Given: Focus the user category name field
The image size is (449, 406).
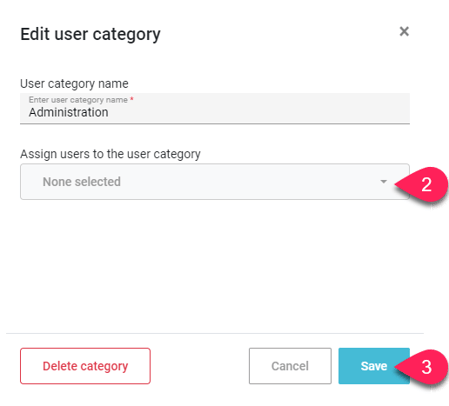Looking at the screenshot, I should [x=215, y=108].
